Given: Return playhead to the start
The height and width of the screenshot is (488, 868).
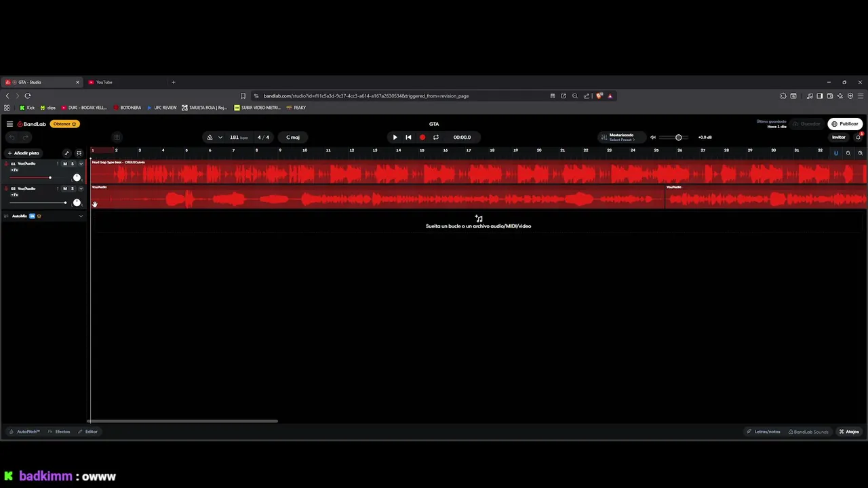Looking at the screenshot, I should (408, 137).
